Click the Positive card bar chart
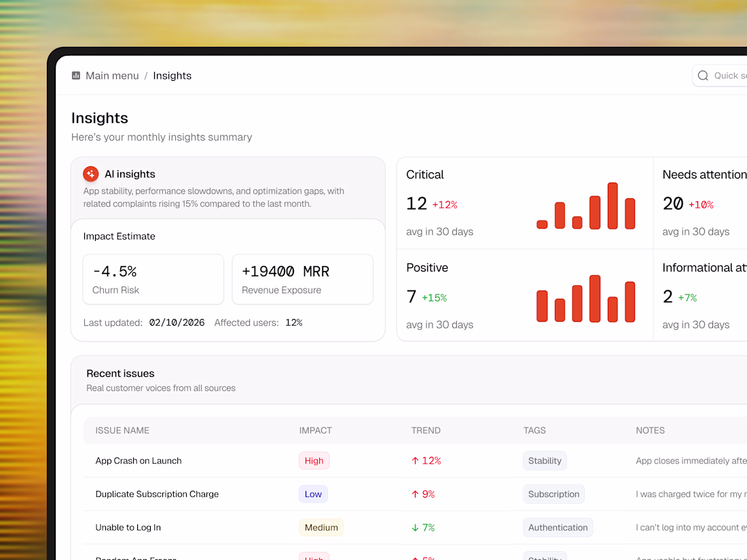This screenshot has height=560, width=747. [585, 299]
